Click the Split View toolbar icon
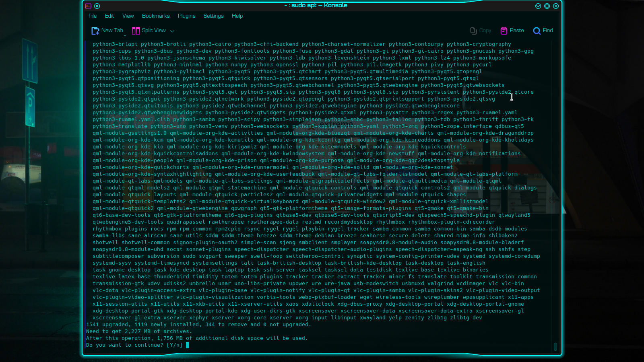This screenshot has width=644, height=362. pyautogui.click(x=136, y=31)
